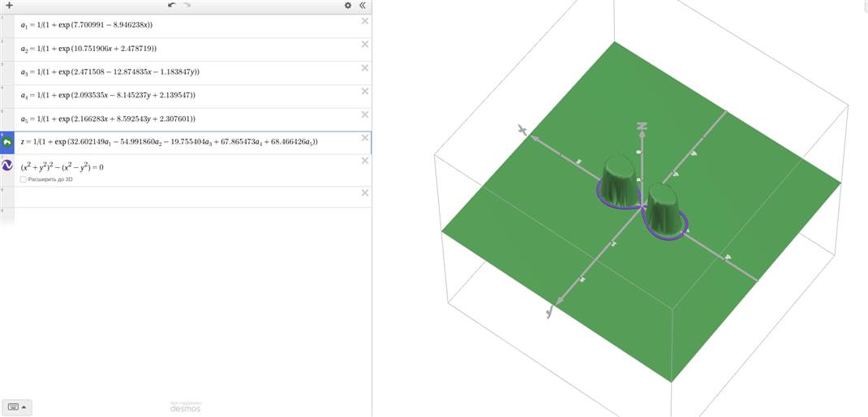Collapse the expression list with the double chevron
This screenshot has width=868, height=417.
[363, 6]
